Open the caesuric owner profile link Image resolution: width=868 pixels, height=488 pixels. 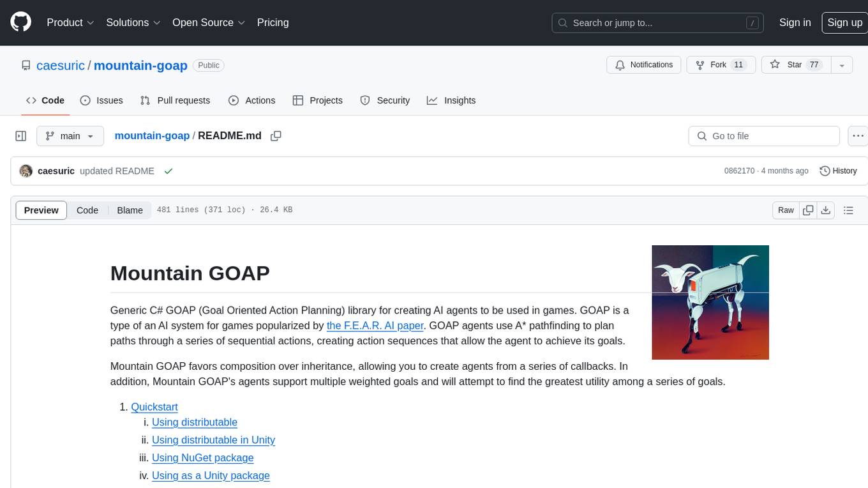(61, 65)
